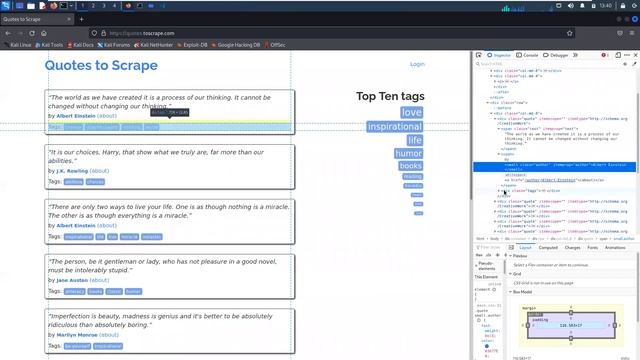Viewport: 640px width, 360px height.
Task: Click the DevTools error count badge
Action: pyautogui.click(x=604, y=55)
